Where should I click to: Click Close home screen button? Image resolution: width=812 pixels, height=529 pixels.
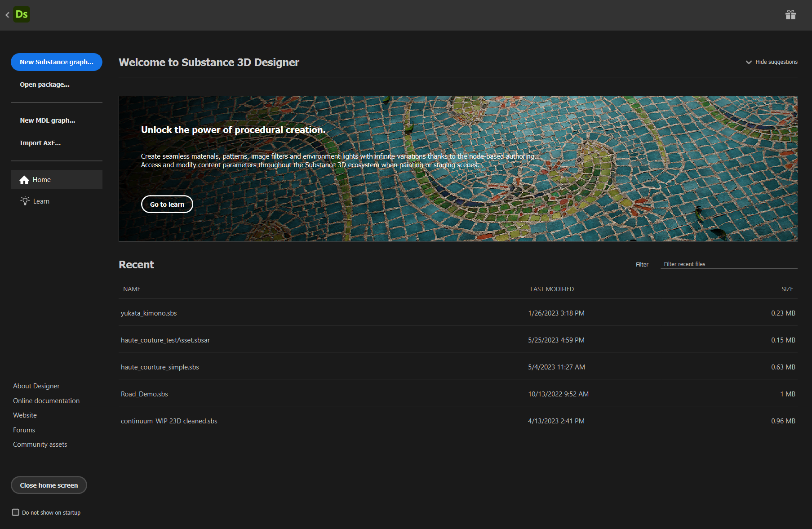(x=49, y=485)
